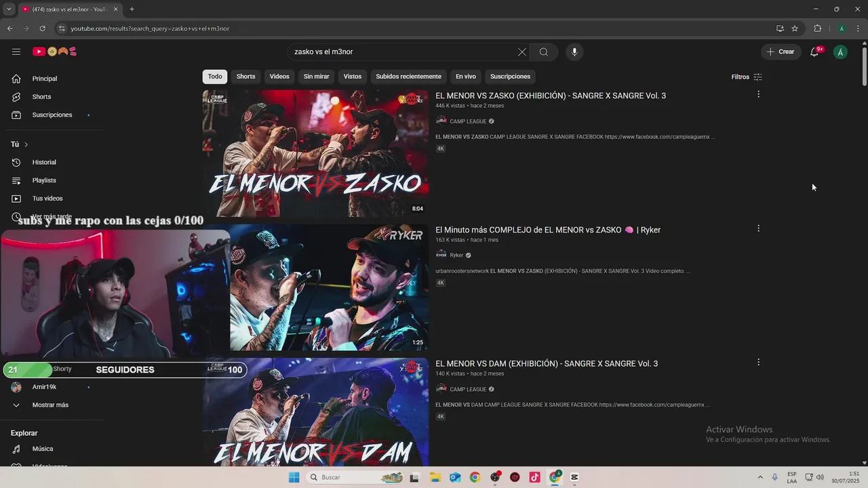Start voice search with the microphone
The image size is (868, 488).
pyautogui.click(x=574, y=52)
